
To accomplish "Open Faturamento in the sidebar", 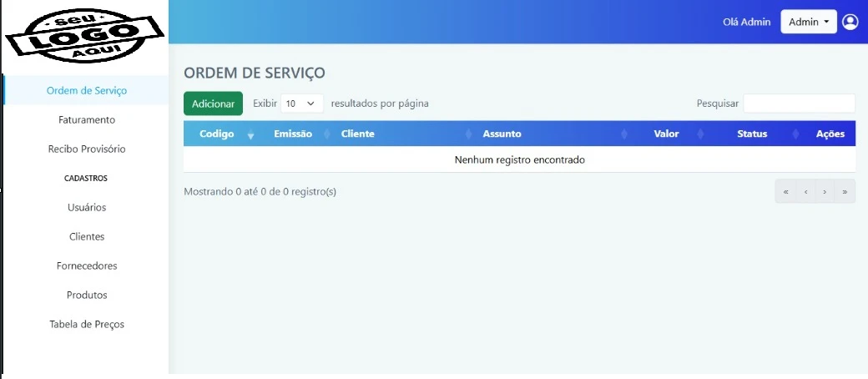I will pyautogui.click(x=87, y=120).
